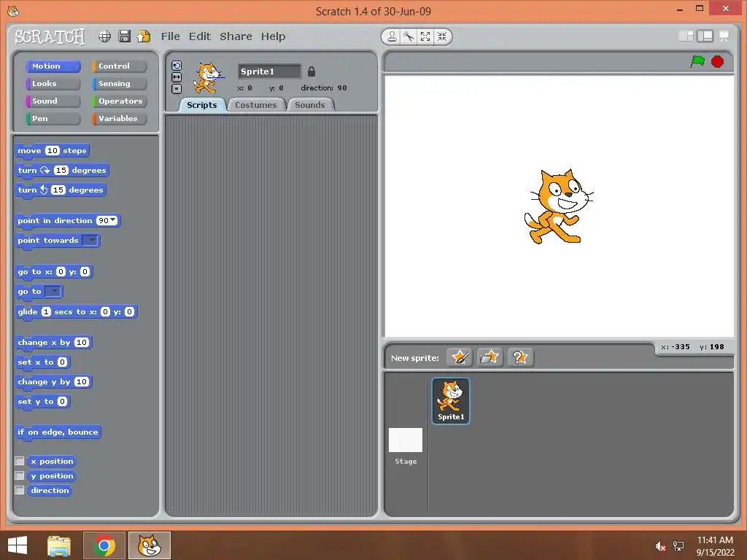Click the network tray icon
The height and width of the screenshot is (560, 747).
pyautogui.click(x=678, y=546)
